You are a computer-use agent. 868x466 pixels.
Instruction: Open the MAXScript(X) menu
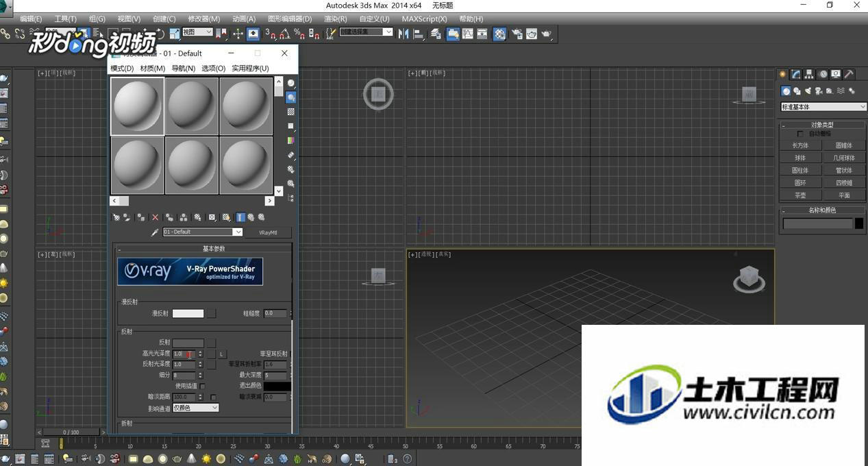coord(424,19)
